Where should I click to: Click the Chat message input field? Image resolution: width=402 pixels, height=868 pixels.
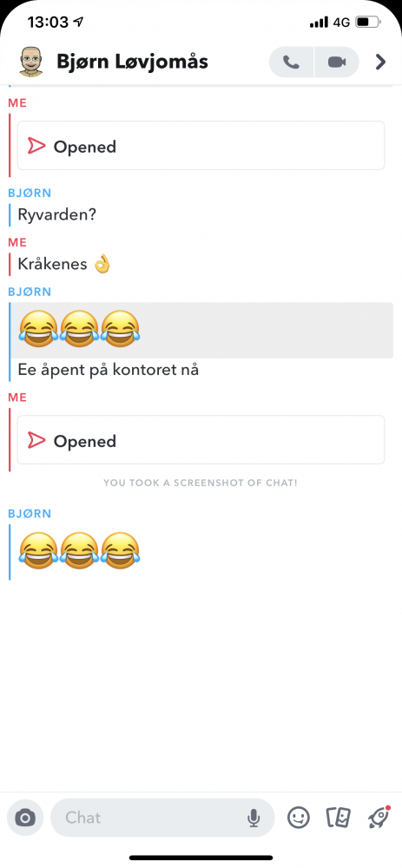click(162, 818)
